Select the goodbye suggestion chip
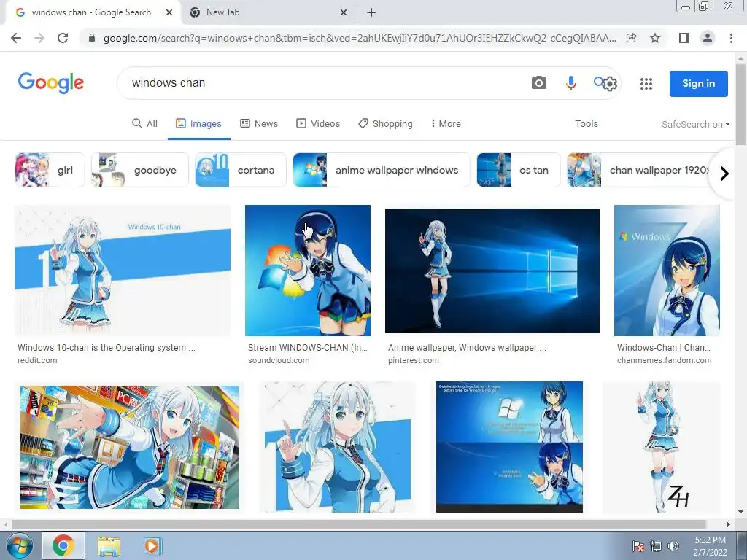 (139, 170)
